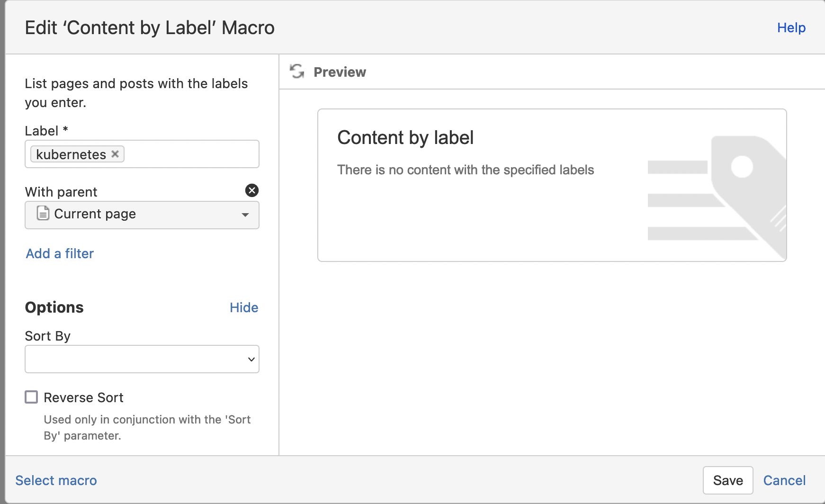Viewport: 825px width, 504px height.
Task: Cancel editing the macro
Action: tap(784, 480)
